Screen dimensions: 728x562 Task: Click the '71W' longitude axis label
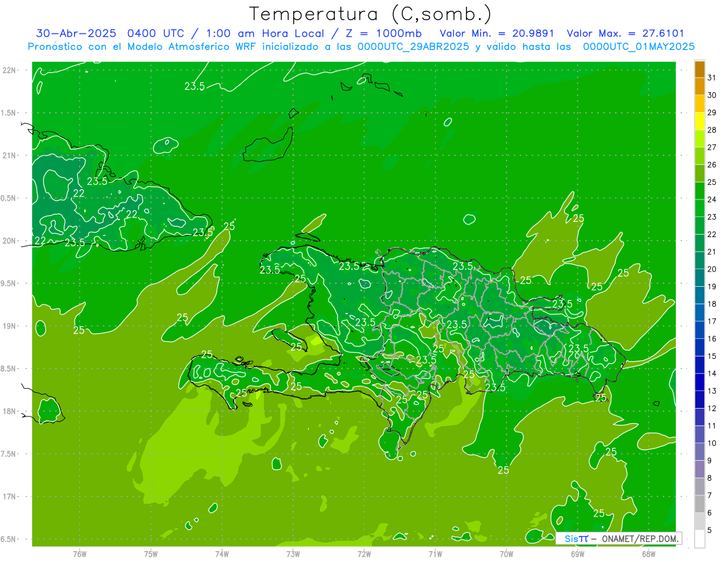click(435, 554)
